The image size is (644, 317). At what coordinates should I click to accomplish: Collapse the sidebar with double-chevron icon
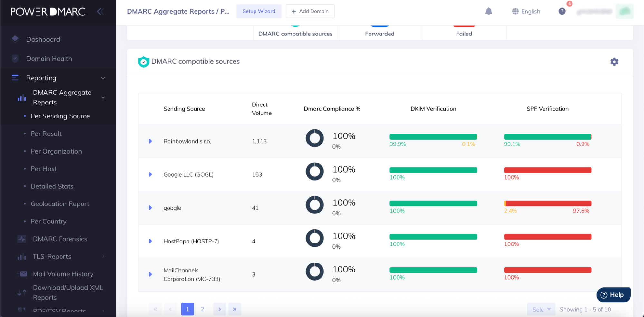pos(100,12)
